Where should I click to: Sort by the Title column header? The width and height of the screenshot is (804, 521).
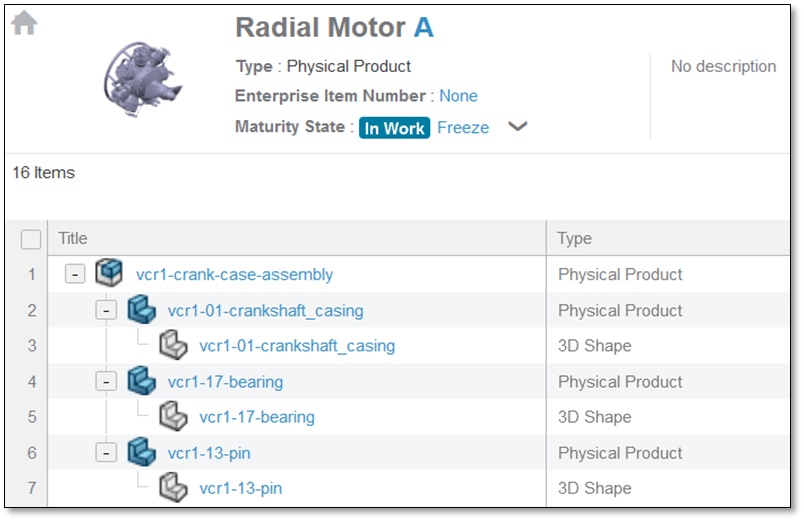tap(73, 238)
